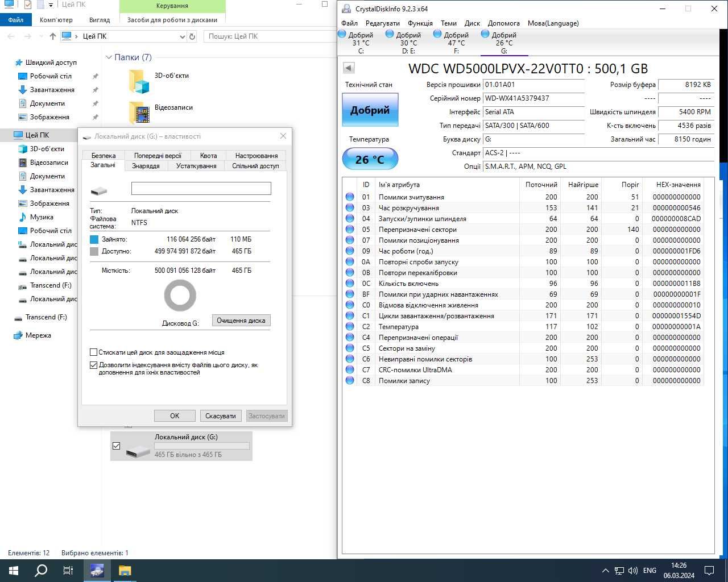Image resolution: width=728 pixels, height=582 pixels.
Task: Click the status orb for attribute 05
Action: click(350, 229)
